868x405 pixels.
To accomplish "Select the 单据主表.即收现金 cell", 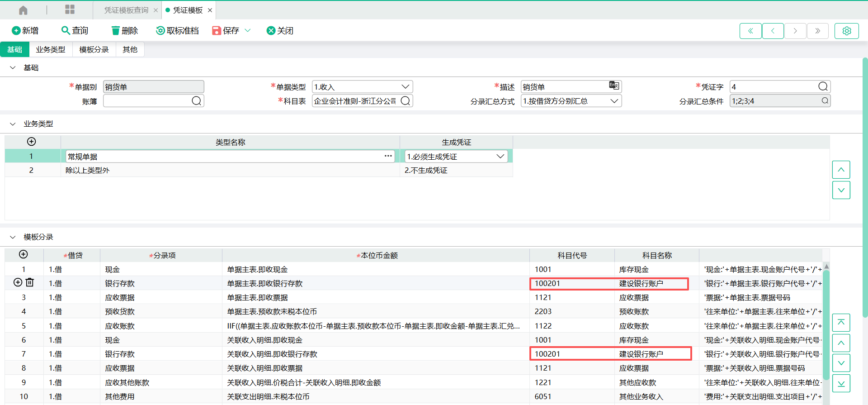I will (x=376, y=269).
